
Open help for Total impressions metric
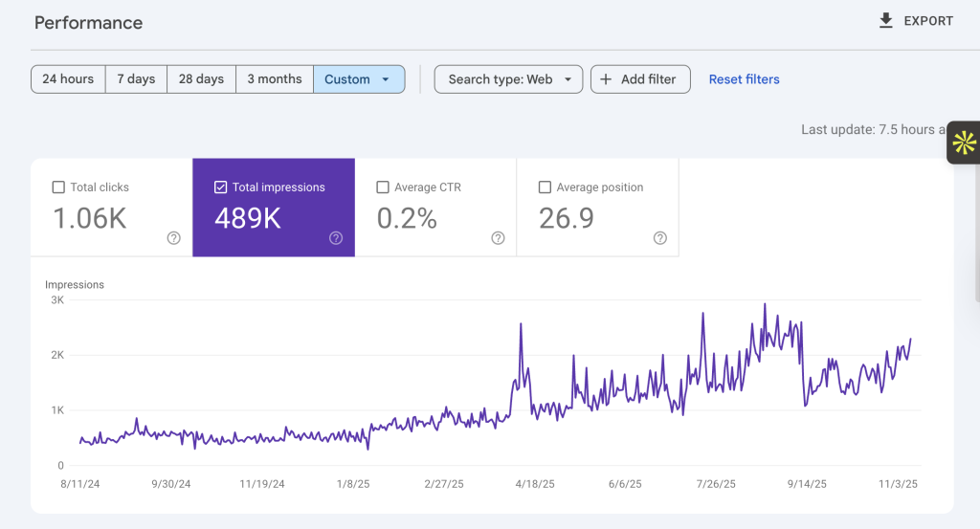pyautogui.click(x=336, y=238)
